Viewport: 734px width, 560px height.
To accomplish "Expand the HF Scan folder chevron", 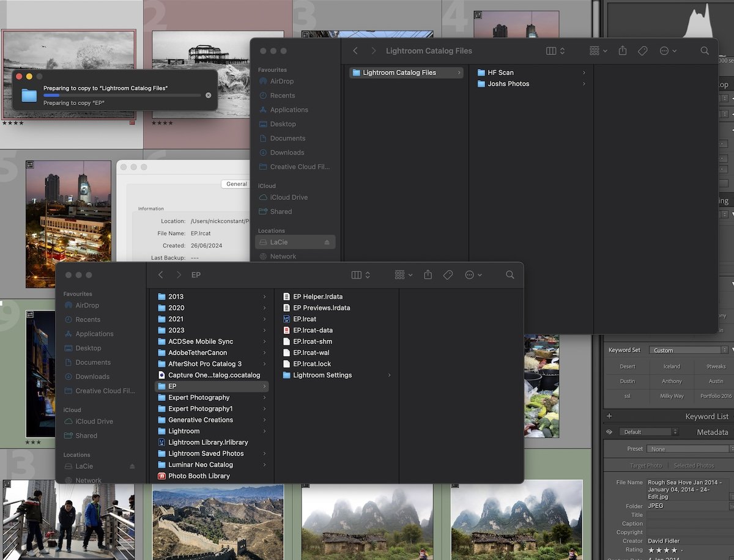I will [x=582, y=72].
